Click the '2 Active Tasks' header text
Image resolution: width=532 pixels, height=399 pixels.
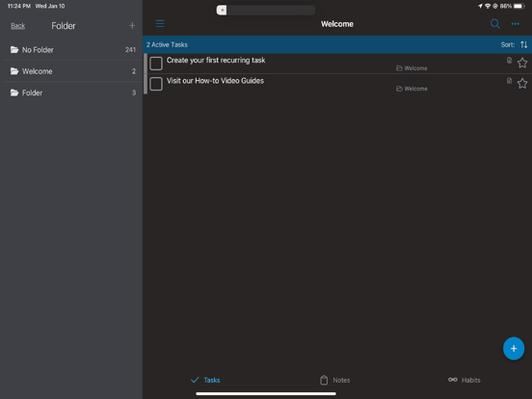[167, 44]
